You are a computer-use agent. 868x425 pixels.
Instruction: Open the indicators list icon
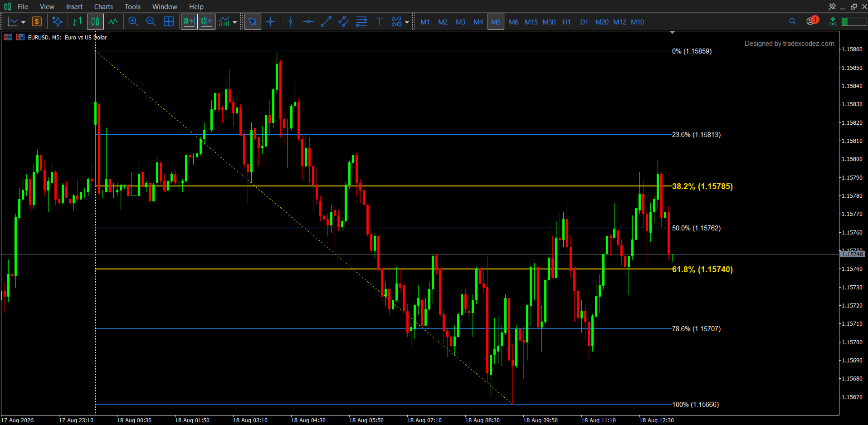point(224,22)
